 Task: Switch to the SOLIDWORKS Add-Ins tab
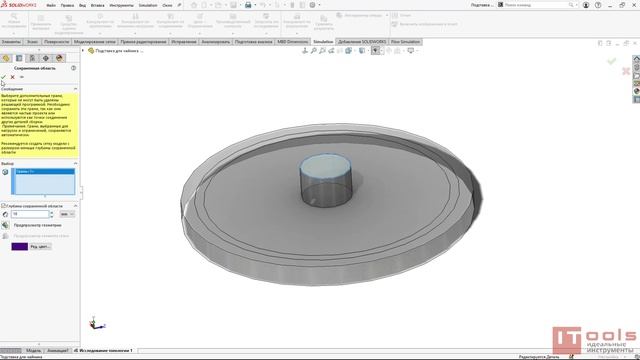coord(362,42)
